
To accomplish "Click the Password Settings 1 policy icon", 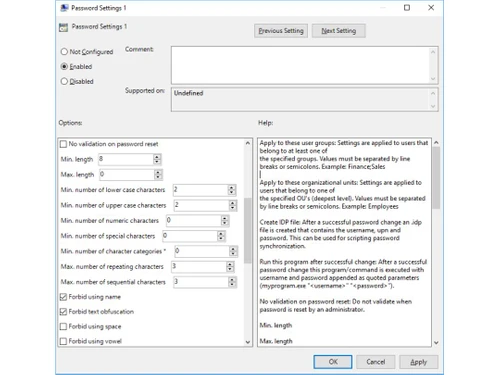I will (63, 27).
